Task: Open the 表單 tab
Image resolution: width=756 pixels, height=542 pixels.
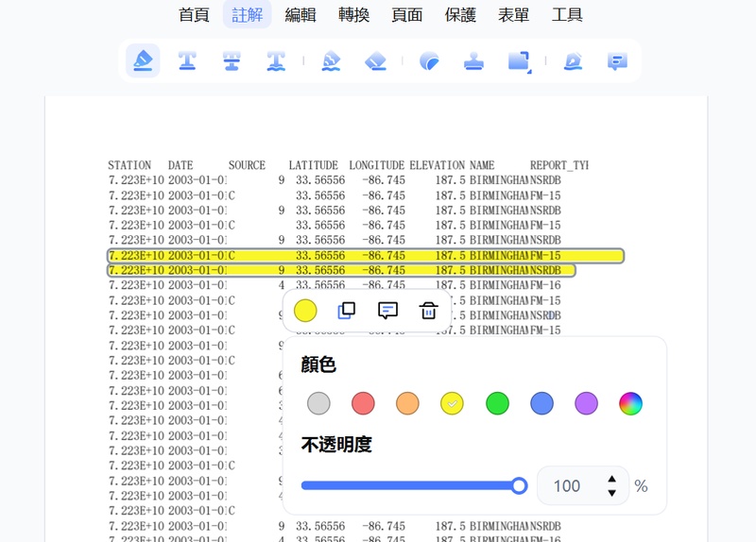Action: [x=513, y=14]
